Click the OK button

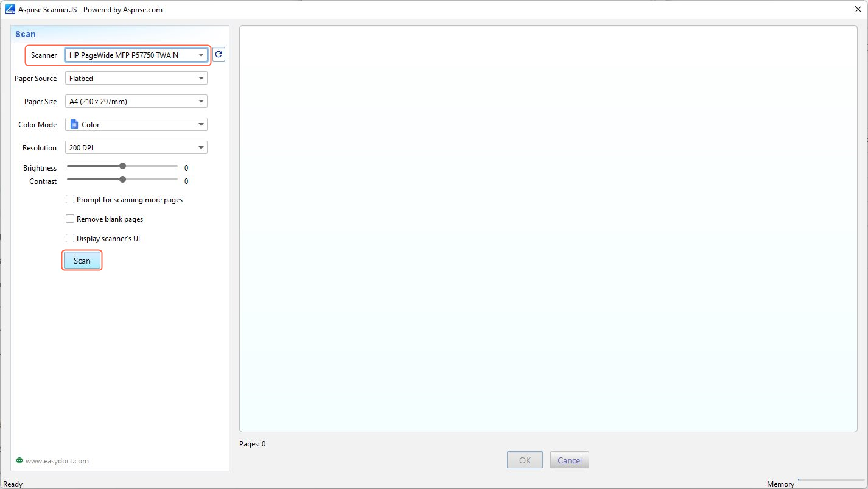[525, 460]
